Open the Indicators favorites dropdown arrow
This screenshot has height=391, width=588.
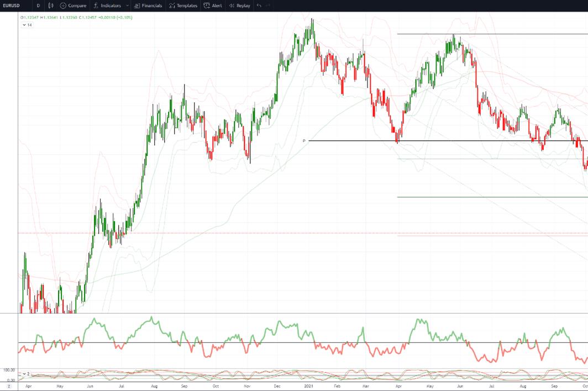[128, 6]
